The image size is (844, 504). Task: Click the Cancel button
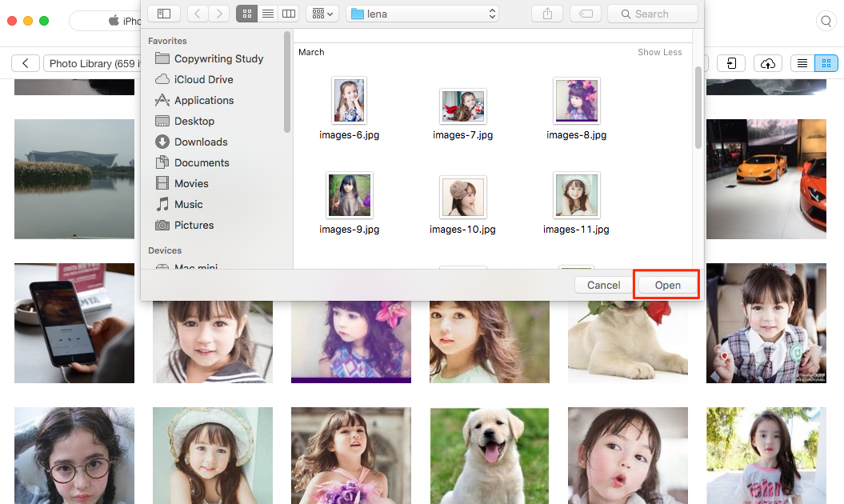(x=603, y=285)
